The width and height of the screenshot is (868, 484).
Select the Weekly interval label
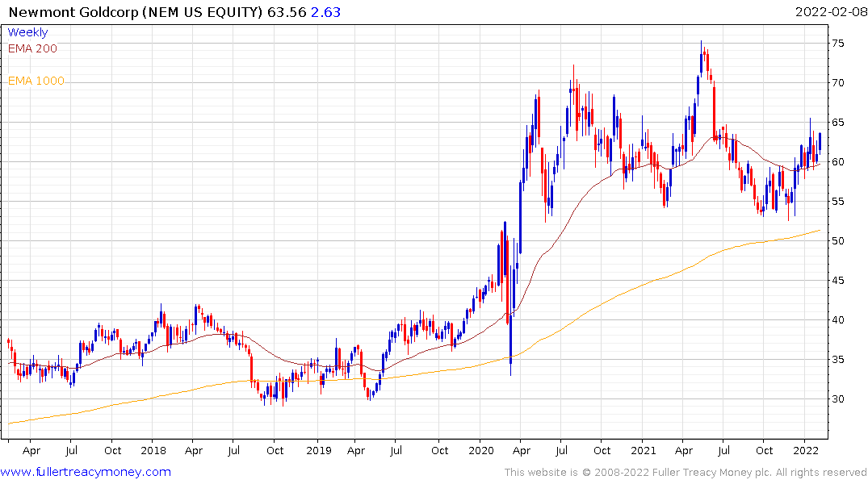click(x=27, y=32)
